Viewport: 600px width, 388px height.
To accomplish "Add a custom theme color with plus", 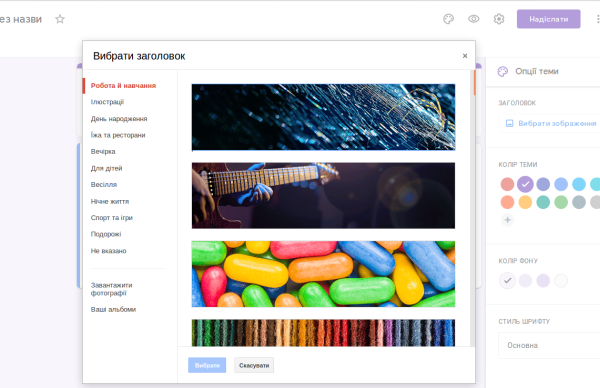I will [507, 220].
